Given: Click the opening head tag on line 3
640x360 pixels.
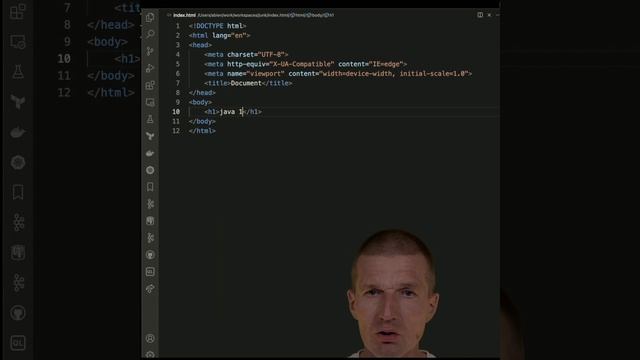Looking at the screenshot, I should click(200, 45).
